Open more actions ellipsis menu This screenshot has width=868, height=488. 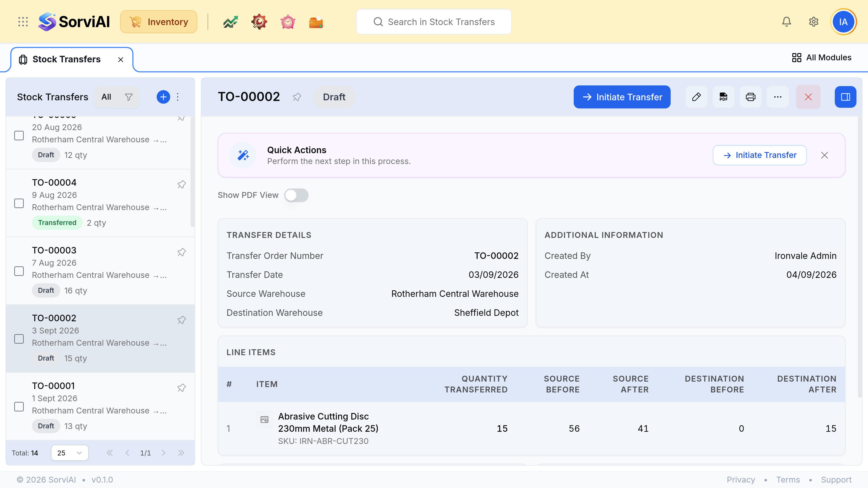[x=778, y=97]
